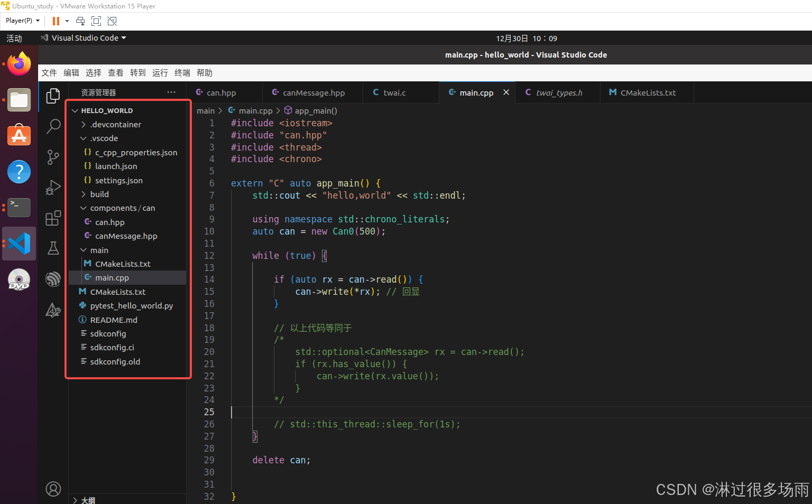Open Terminal from the Ubuntu dock
The image size is (812, 504).
point(19,208)
